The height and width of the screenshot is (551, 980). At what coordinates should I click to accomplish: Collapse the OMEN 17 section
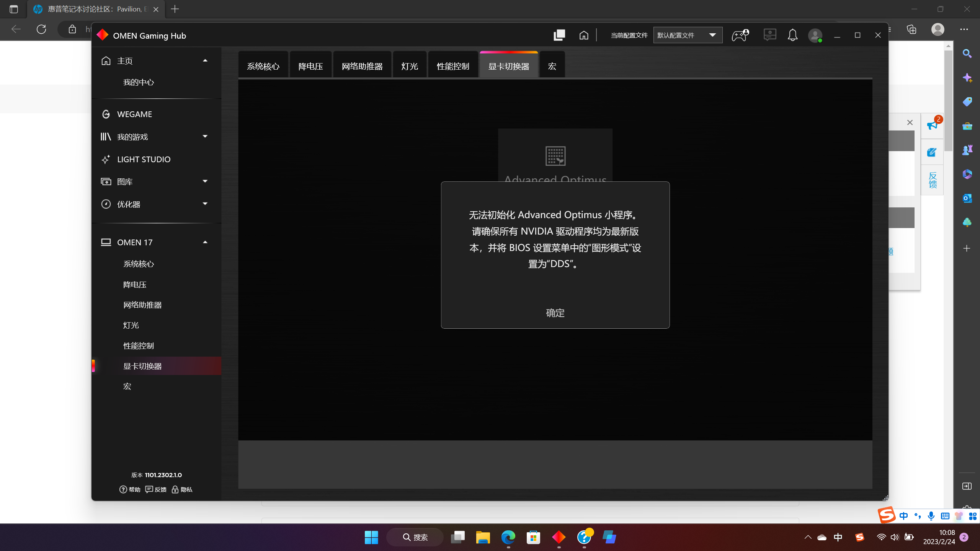tap(205, 242)
